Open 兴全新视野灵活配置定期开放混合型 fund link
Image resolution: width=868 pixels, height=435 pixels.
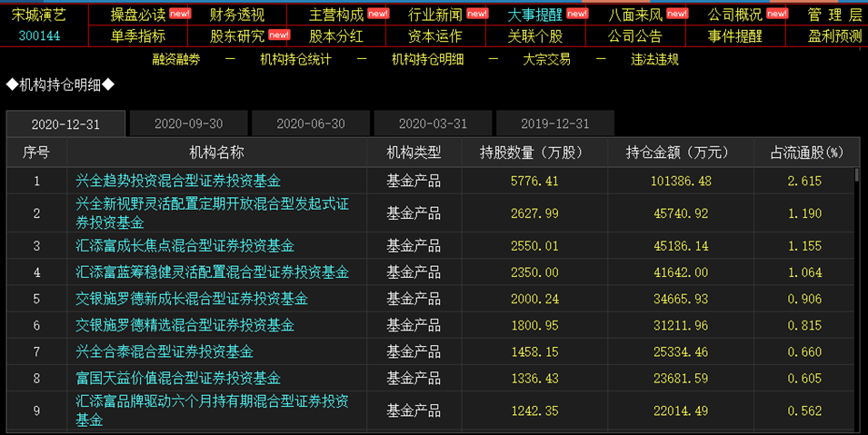pos(212,213)
